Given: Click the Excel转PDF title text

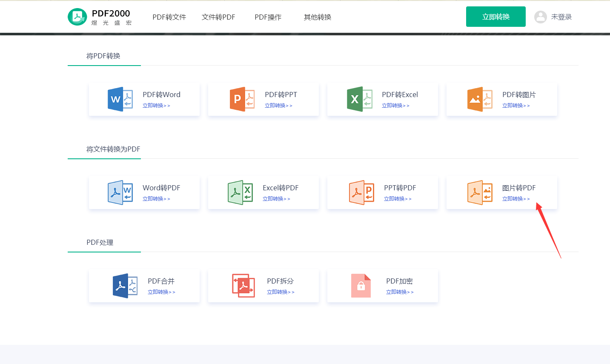Looking at the screenshot, I should pyautogui.click(x=281, y=188).
